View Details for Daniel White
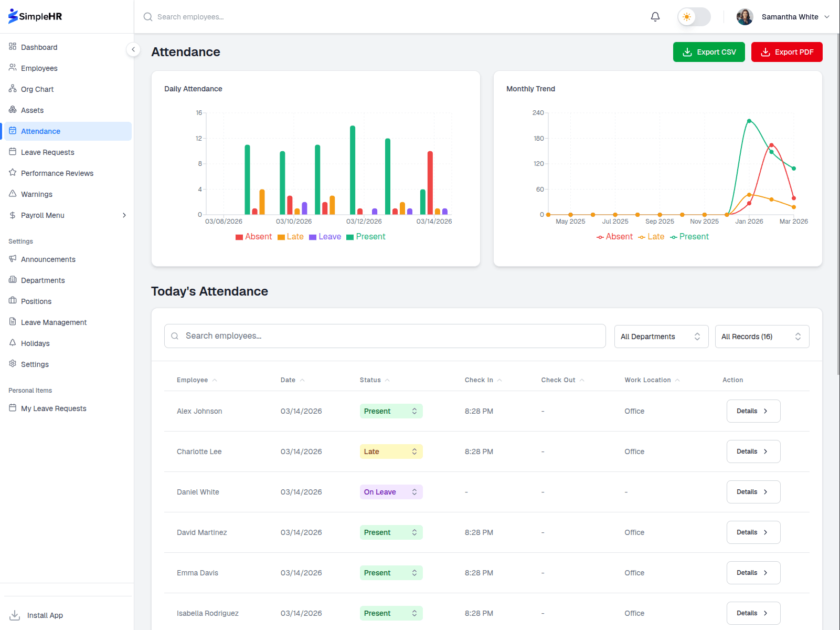 tap(753, 491)
